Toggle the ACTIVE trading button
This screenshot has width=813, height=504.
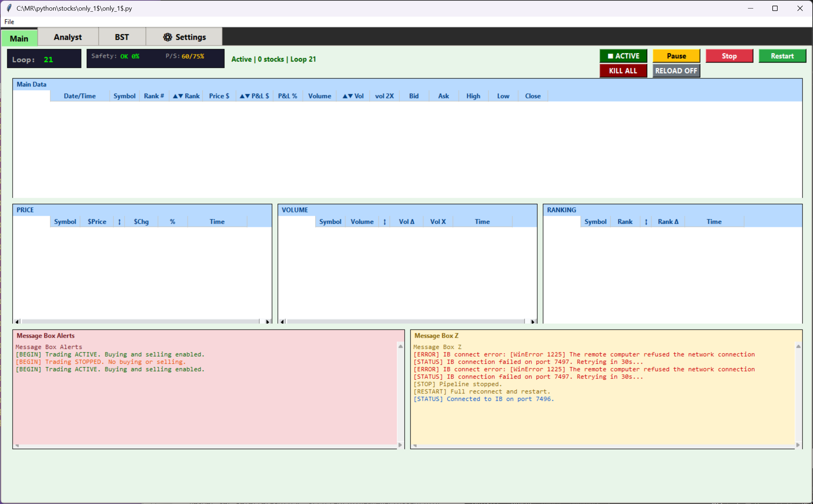[623, 56]
